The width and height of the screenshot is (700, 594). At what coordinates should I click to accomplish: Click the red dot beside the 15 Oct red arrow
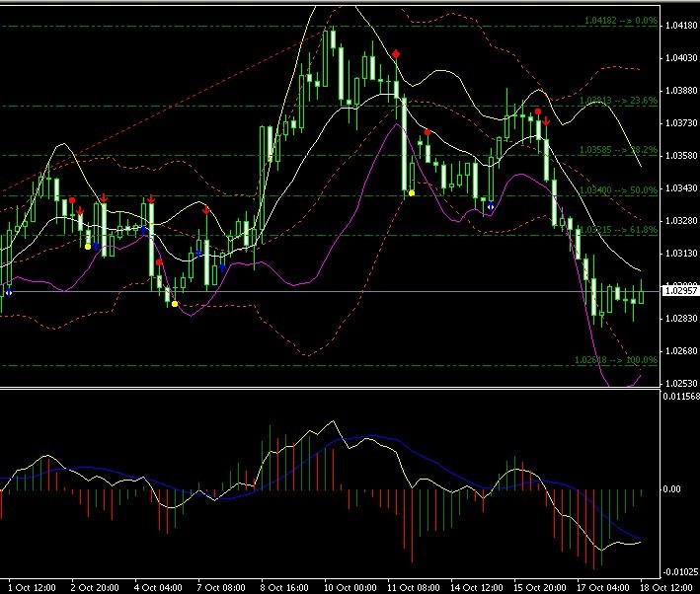point(538,111)
